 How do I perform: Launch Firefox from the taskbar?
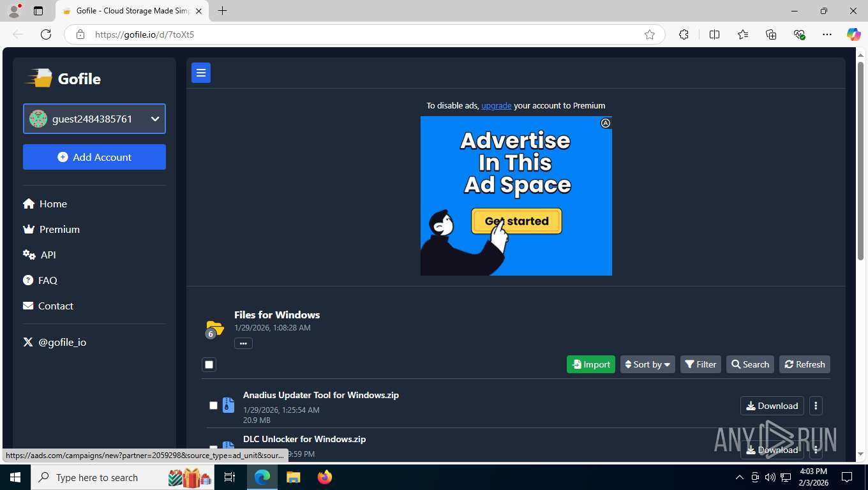(325, 477)
